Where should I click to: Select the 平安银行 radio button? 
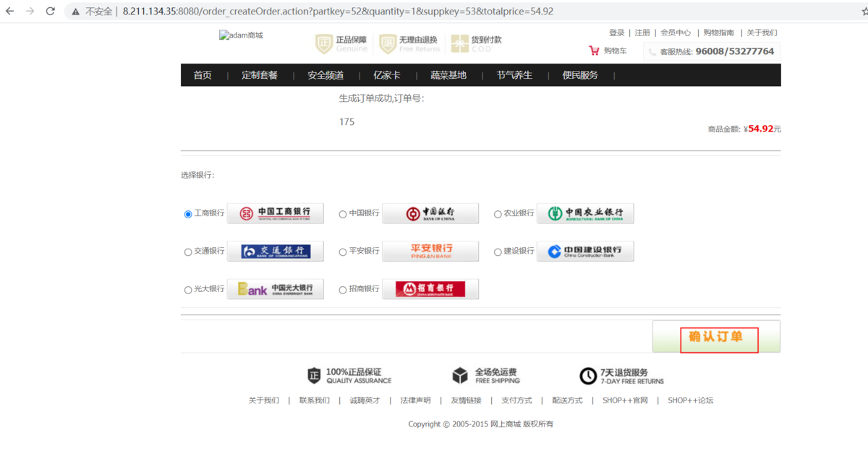point(343,252)
